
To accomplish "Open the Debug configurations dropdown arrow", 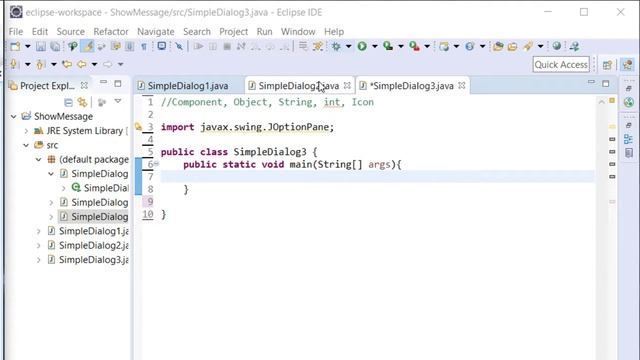I will (349, 46).
